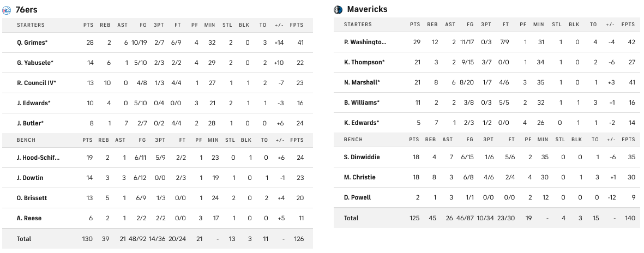644x253 pixels.
Task: Open N. Marshall player link
Action: coord(362,82)
